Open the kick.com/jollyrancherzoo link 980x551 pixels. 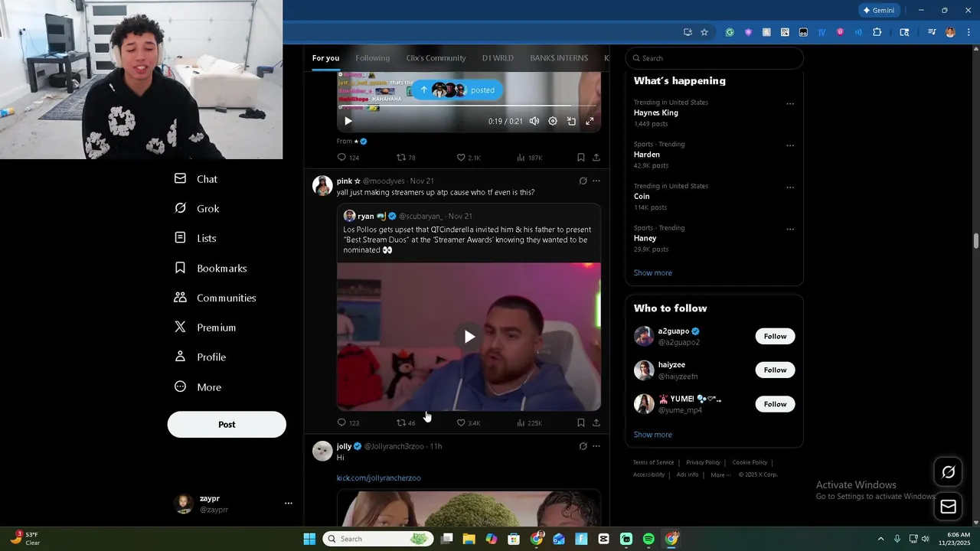point(379,478)
